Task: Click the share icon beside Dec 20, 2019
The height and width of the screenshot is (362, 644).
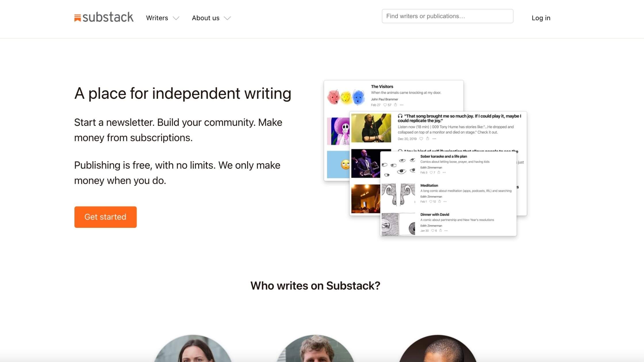Action: coord(428,138)
